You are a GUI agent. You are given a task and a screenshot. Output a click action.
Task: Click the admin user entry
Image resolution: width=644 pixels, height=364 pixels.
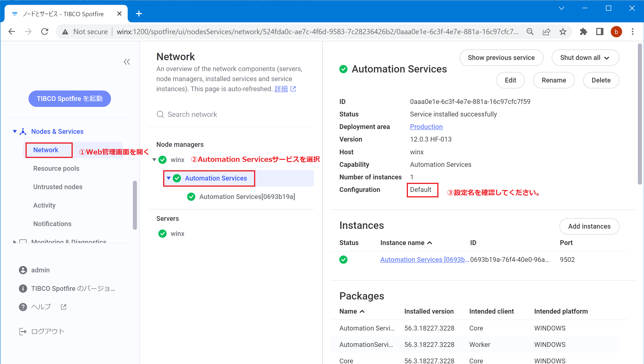(40, 270)
